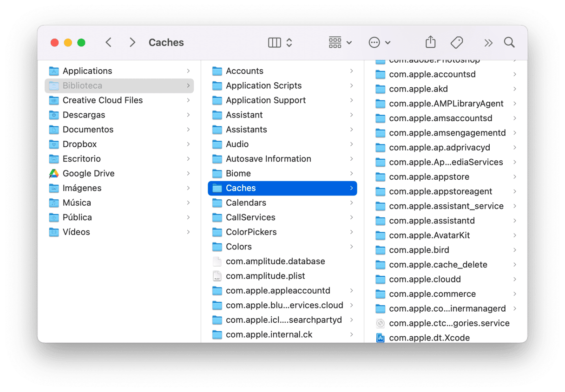The width and height of the screenshot is (565, 392).
Task: Click the Tags icon in toolbar
Action: click(x=457, y=43)
